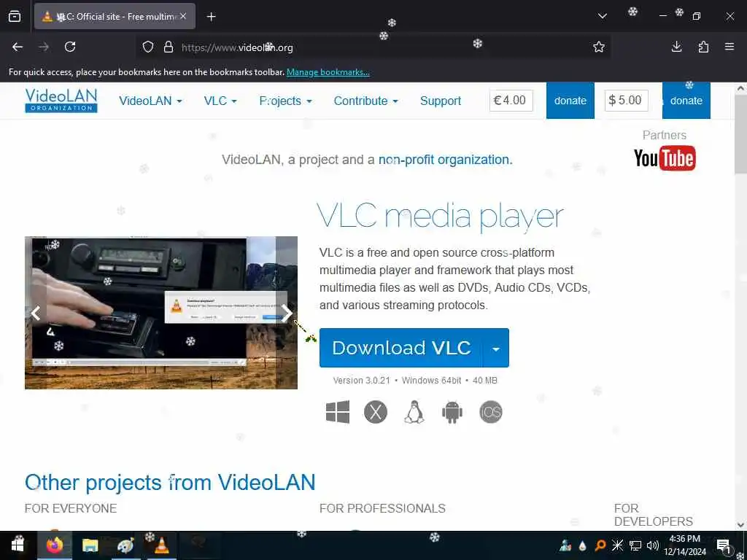Open the Support page link
The image size is (747, 560).
[441, 101]
